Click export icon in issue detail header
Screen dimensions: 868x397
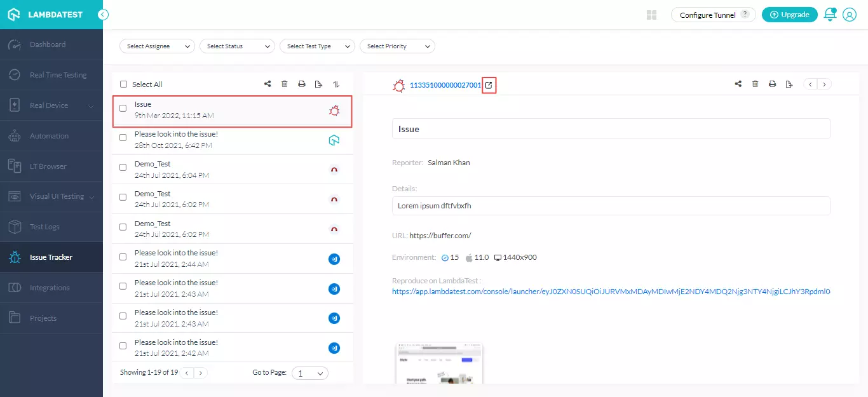pyautogui.click(x=789, y=84)
